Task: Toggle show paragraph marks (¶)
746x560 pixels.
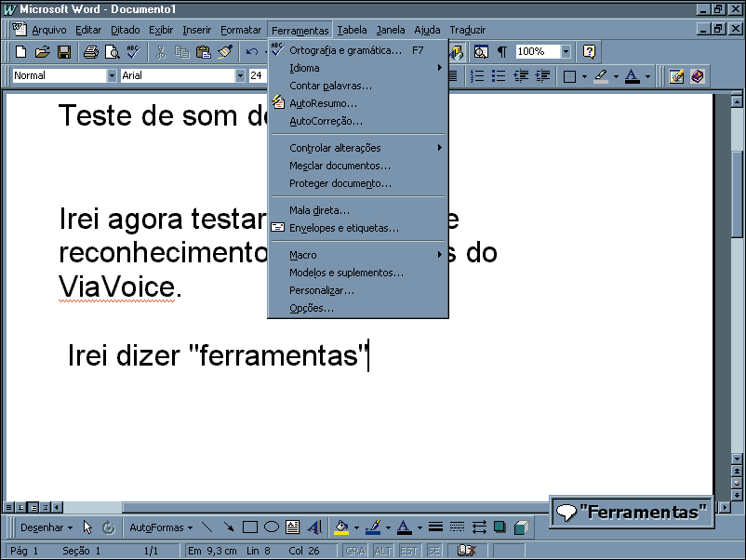Action: pyautogui.click(x=502, y=52)
